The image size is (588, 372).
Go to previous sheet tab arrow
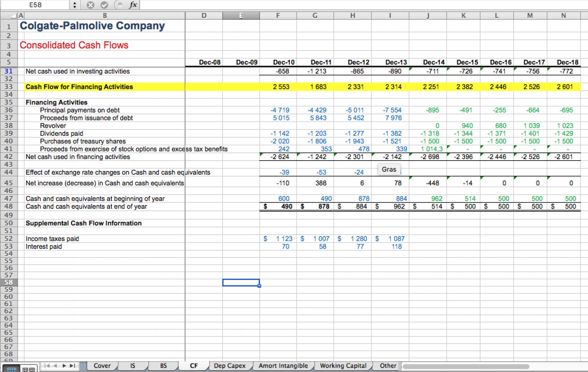coord(55,366)
